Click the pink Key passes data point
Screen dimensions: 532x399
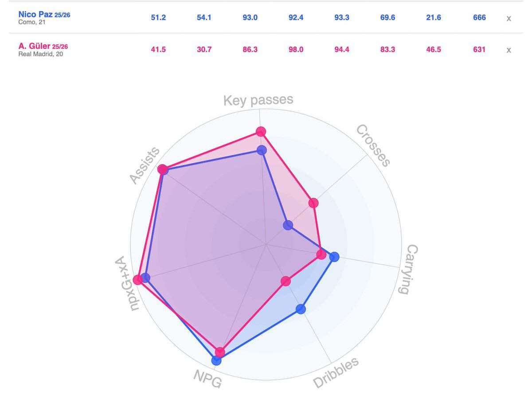point(261,132)
